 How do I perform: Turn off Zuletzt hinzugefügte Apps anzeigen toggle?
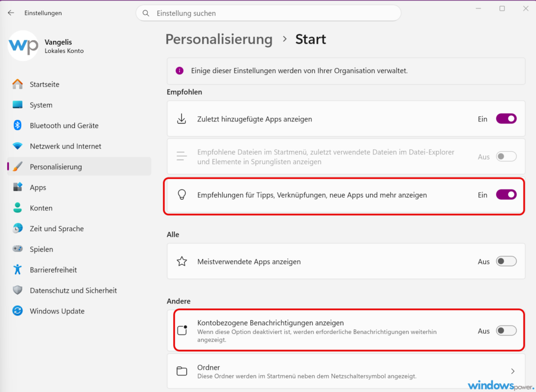point(506,119)
